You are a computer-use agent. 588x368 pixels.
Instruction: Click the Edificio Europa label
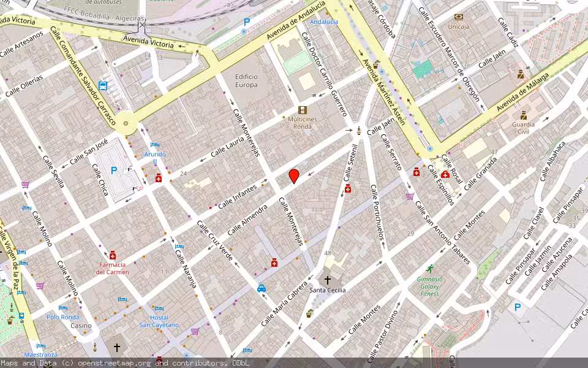pos(246,81)
